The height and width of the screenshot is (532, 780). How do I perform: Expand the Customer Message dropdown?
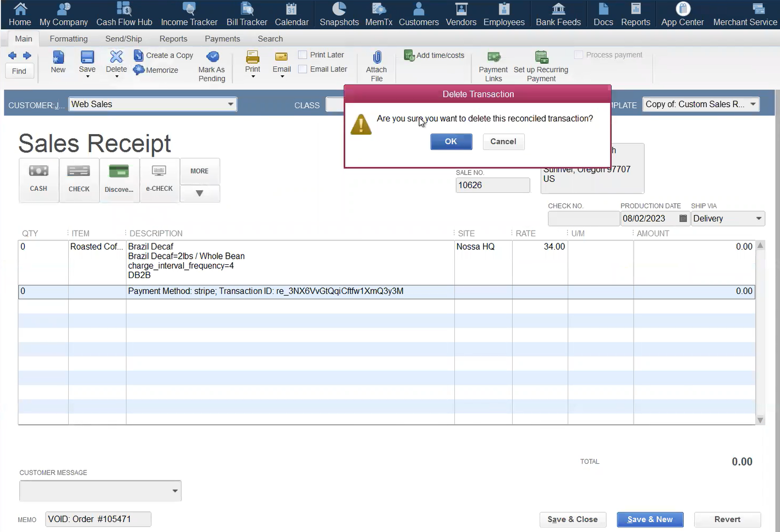point(175,491)
